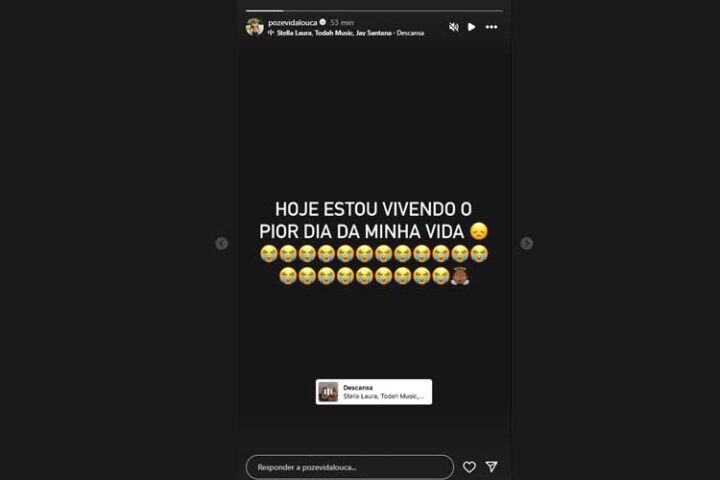The image size is (720, 480).
Task: Open the three-dot more options menu
Action: coord(491,27)
